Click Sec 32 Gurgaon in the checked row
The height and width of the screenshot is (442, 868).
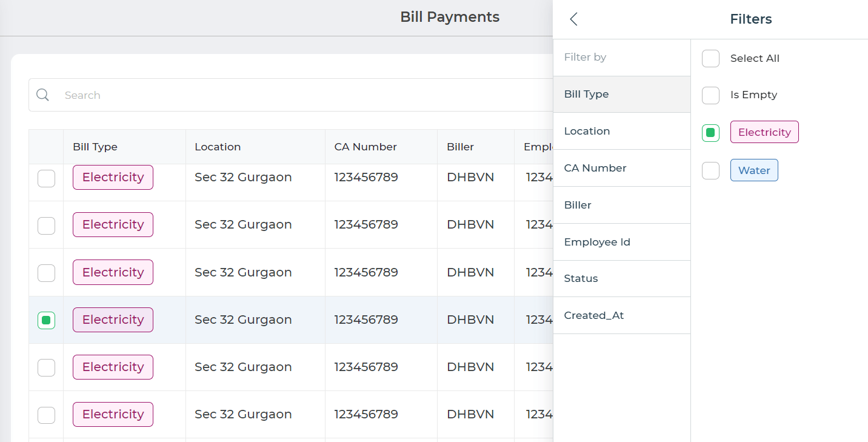[243, 320]
